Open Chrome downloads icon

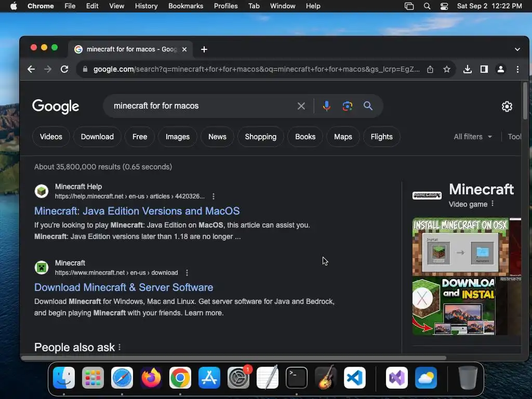(x=468, y=69)
